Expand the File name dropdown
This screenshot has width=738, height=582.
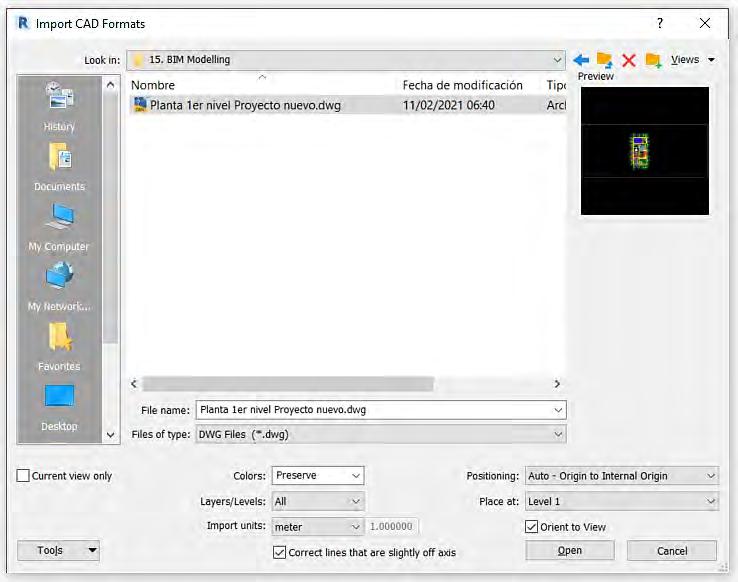coord(558,410)
